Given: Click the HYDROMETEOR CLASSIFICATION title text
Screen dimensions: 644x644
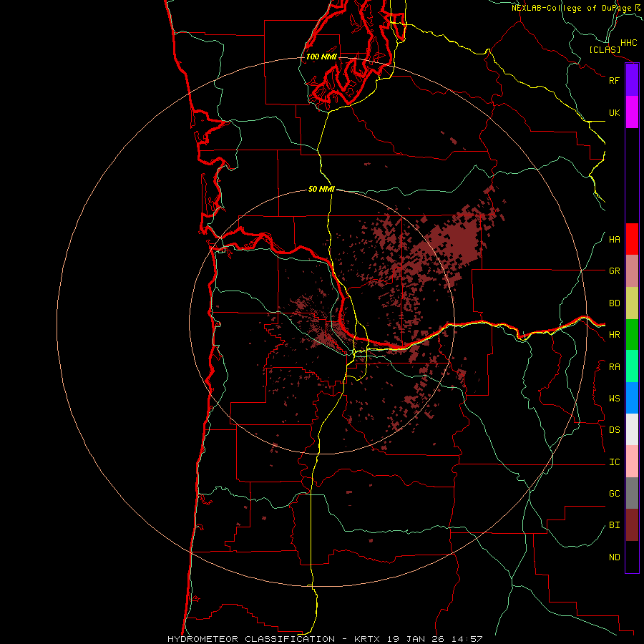Looking at the screenshot, I should 251,639.
